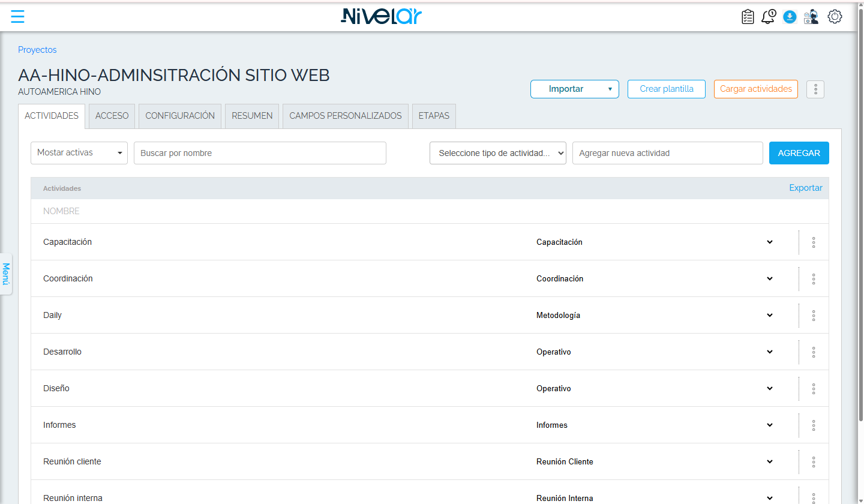Expand the Informes activity type dropdown
The width and height of the screenshot is (864, 504).
(655, 425)
